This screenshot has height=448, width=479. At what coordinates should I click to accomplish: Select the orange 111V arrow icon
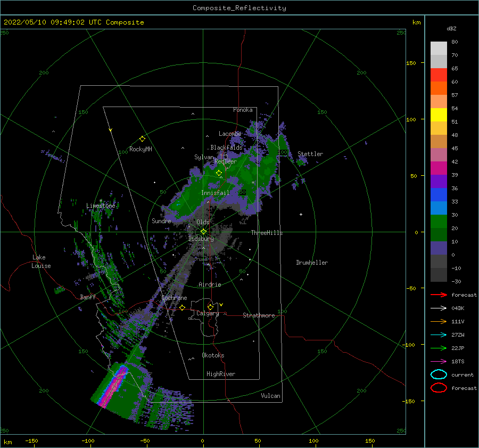point(439,321)
